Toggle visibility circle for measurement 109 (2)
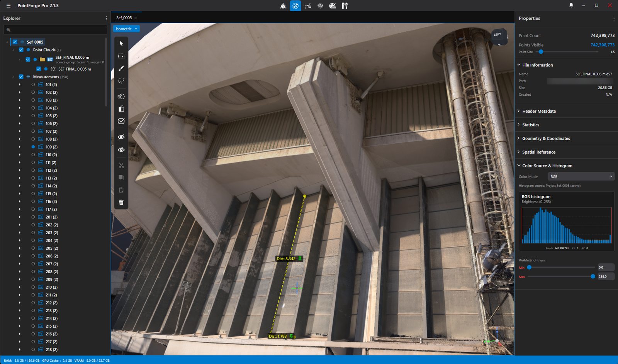The image size is (618, 364). (33, 147)
